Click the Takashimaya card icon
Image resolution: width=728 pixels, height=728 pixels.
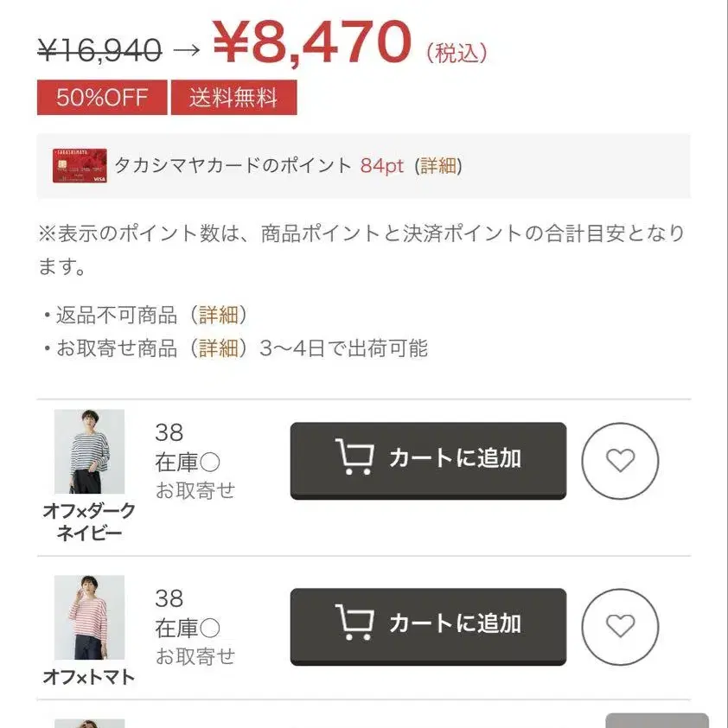click(x=80, y=166)
